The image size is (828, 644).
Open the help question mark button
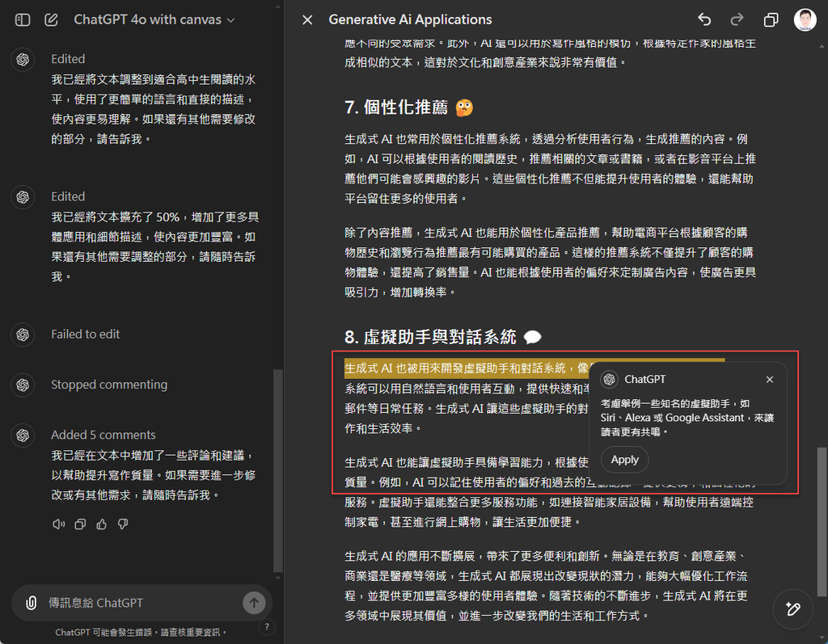pyautogui.click(x=267, y=627)
